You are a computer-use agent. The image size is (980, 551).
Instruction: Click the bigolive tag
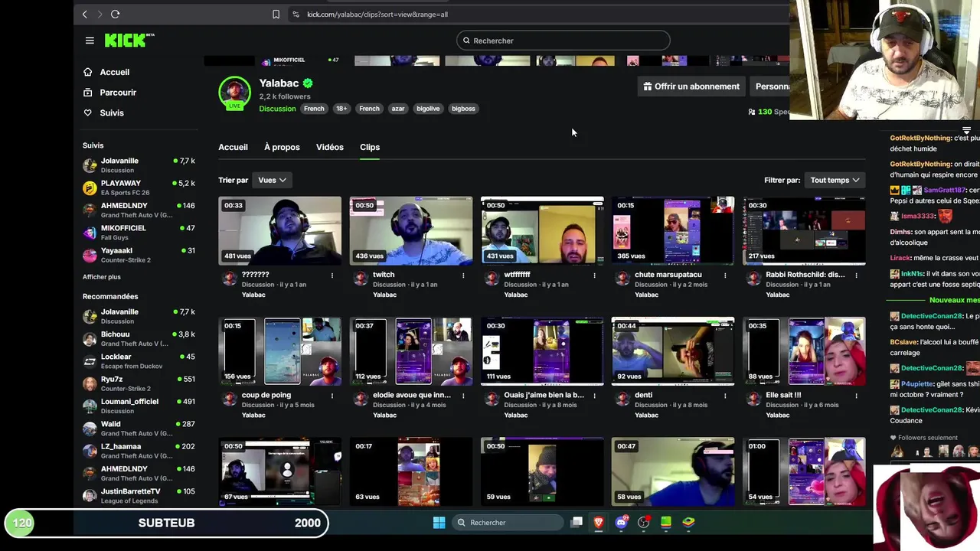[x=428, y=109]
